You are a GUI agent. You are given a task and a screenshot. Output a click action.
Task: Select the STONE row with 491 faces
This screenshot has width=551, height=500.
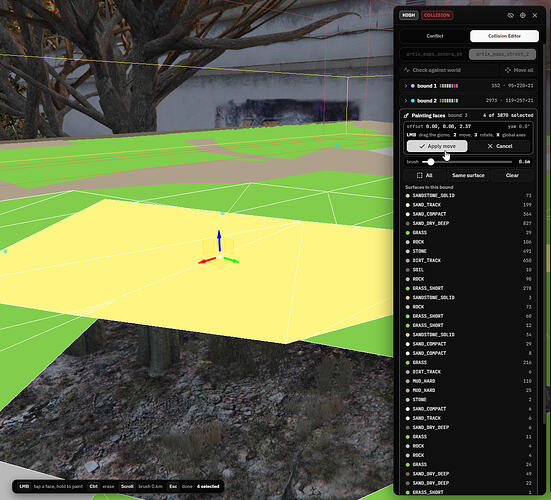point(468,251)
